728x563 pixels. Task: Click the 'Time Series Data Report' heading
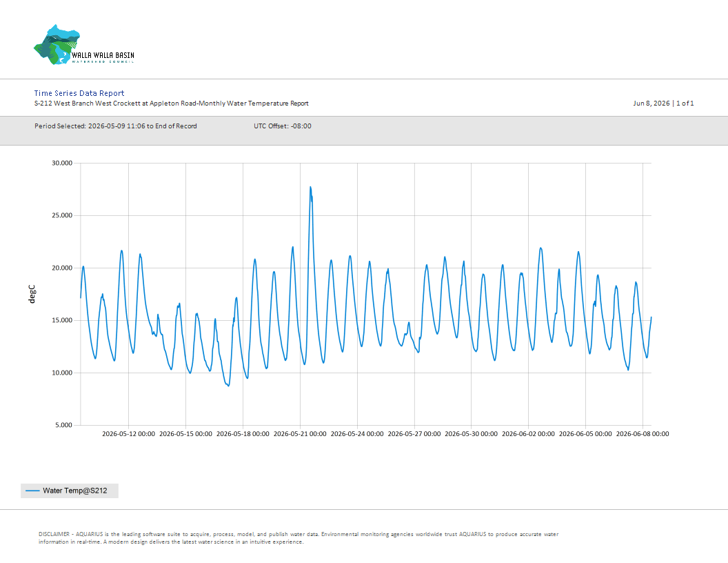79,93
